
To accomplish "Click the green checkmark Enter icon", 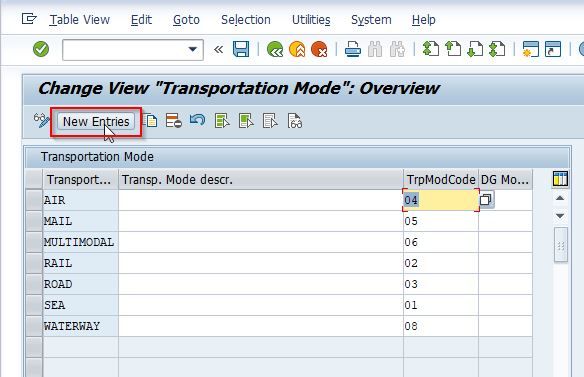I will click(41, 49).
